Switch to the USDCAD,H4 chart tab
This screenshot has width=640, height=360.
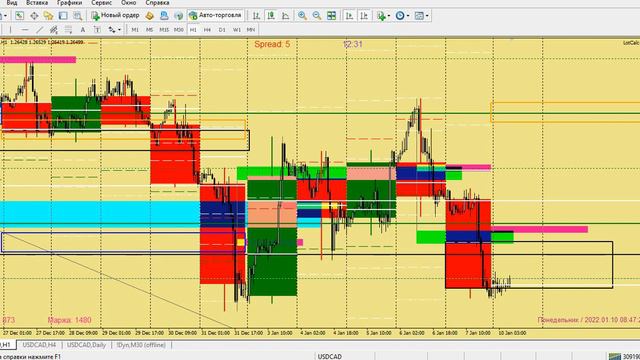click(39, 345)
